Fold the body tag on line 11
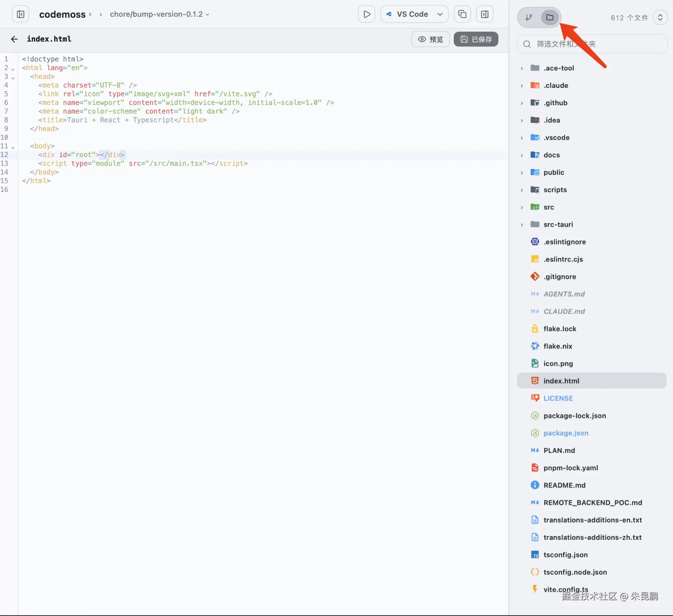 13,147
